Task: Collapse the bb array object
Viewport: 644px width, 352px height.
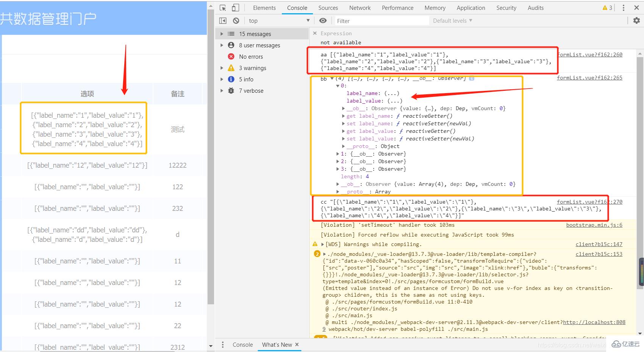Action: 332,78
